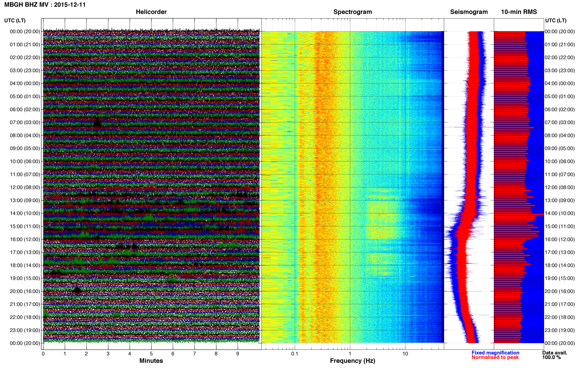Screen dimensions: 588x368
Task: Click the left "UTC (LT)" axis header
Action: [x=15, y=20]
